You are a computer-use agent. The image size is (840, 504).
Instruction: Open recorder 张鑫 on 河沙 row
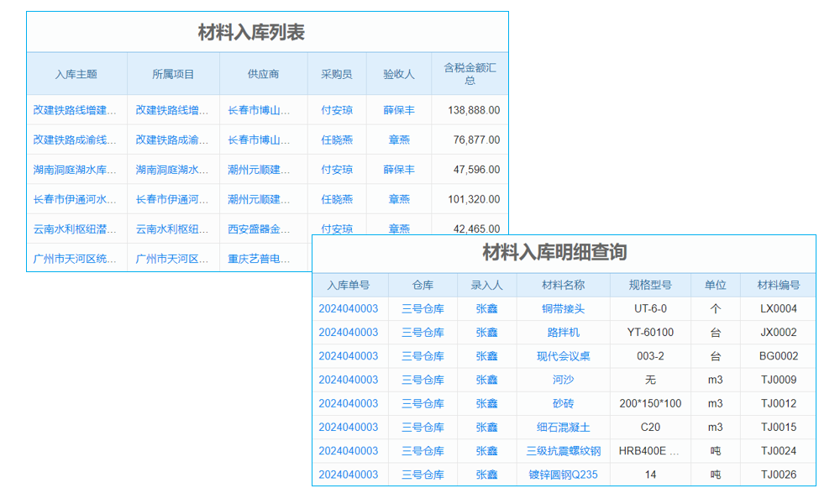(486, 379)
